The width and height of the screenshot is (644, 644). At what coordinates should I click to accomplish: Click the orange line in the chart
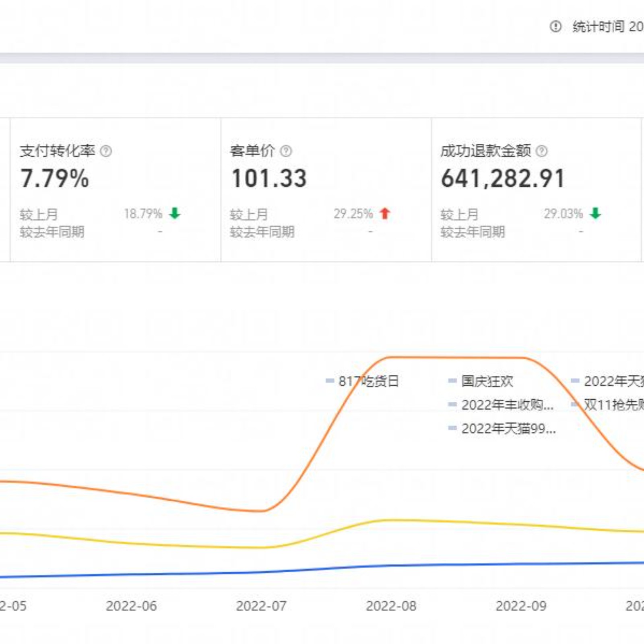click(455, 357)
